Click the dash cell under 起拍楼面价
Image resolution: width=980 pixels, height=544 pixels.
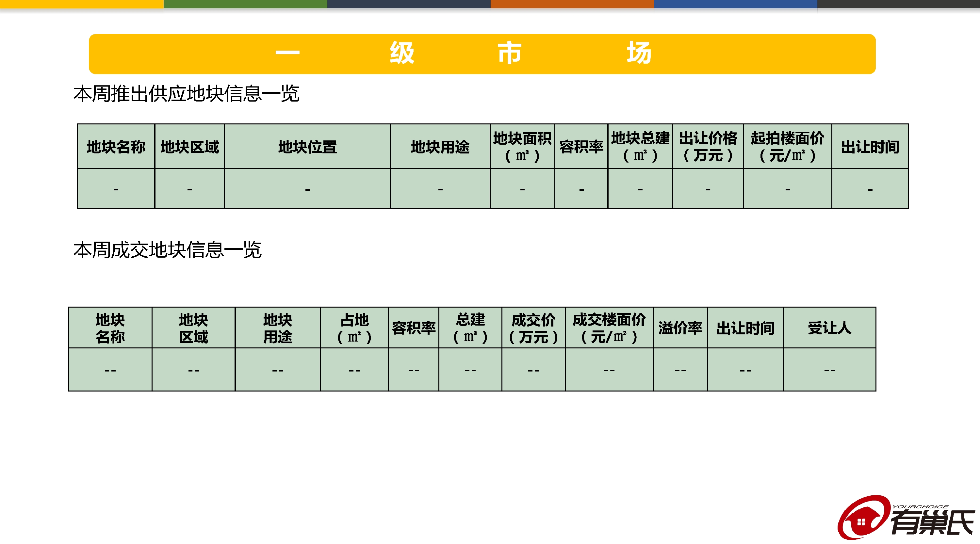click(788, 188)
